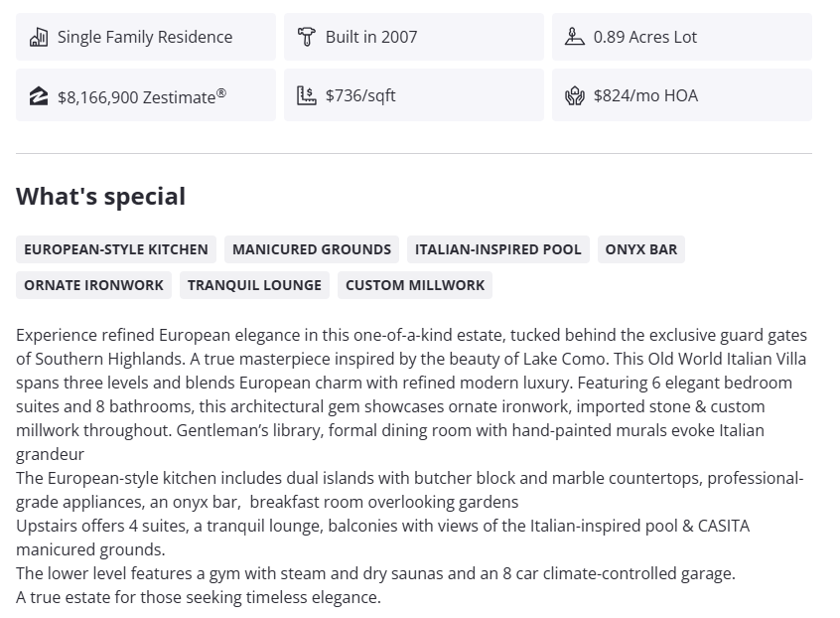Pick the ORNATE IRONWORK tag
This screenshot has height=618, width=840.
(x=93, y=285)
